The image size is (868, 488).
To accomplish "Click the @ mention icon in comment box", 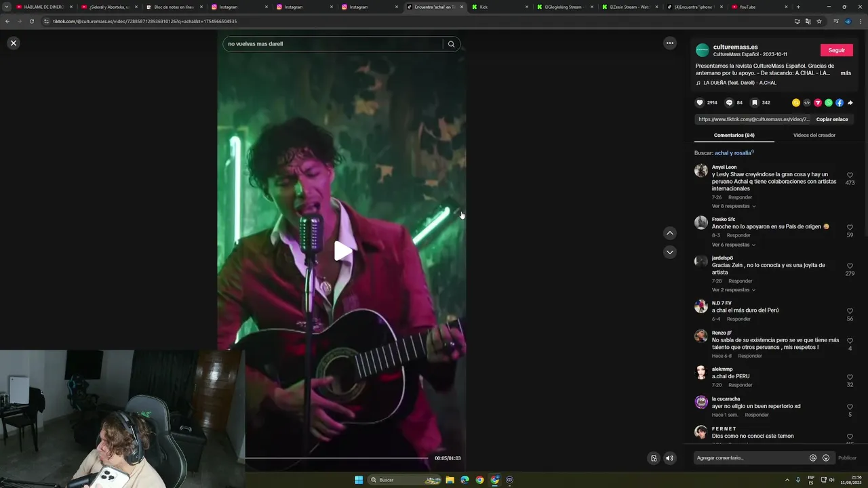I will (812, 457).
